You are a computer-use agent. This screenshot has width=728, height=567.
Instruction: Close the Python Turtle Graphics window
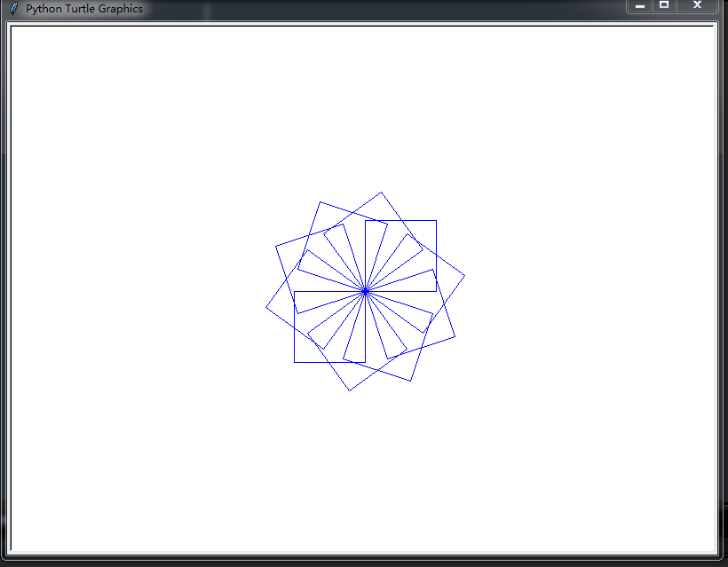click(697, 5)
